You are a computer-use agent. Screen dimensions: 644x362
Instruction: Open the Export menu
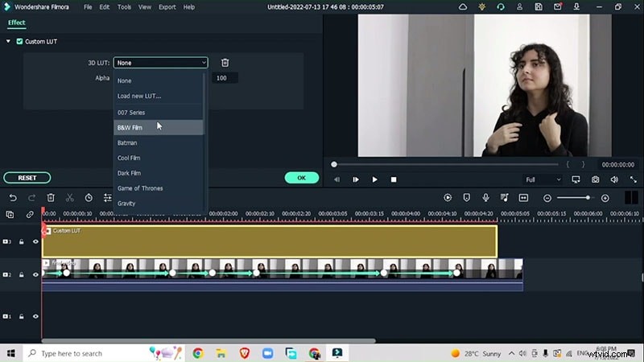(x=167, y=7)
